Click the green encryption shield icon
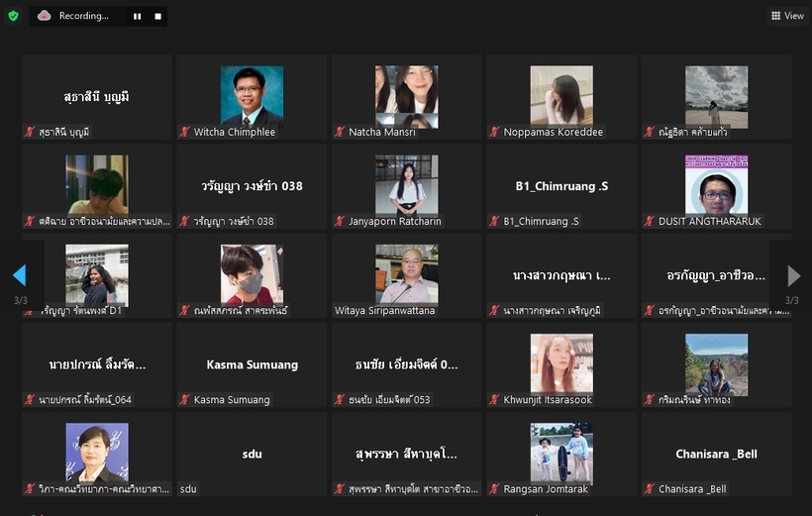This screenshot has height=516, width=812. [x=13, y=16]
